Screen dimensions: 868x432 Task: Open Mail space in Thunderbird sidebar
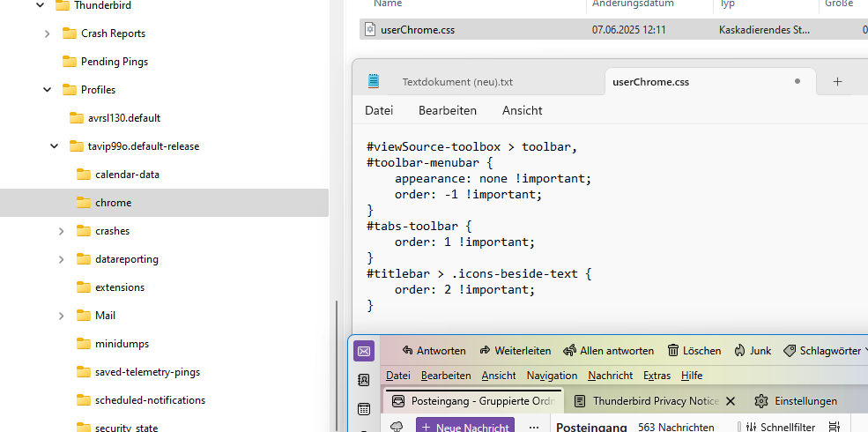(x=364, y=351)
